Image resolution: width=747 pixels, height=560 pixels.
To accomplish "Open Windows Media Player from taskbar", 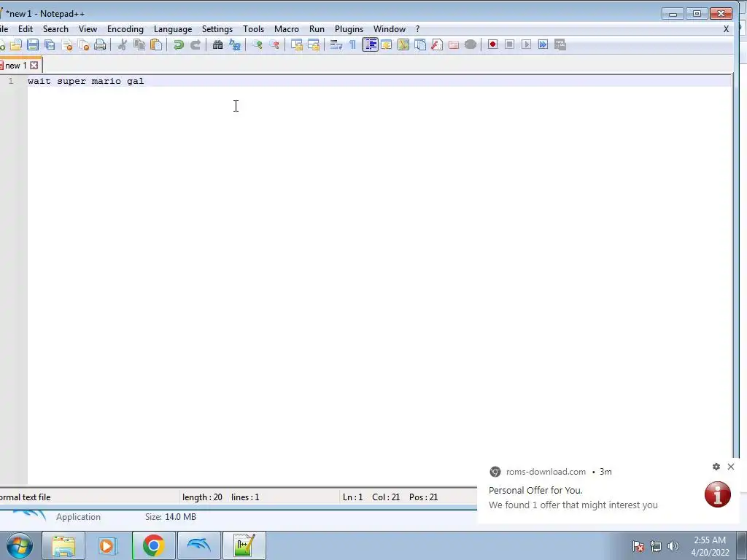I will [108, 545].
